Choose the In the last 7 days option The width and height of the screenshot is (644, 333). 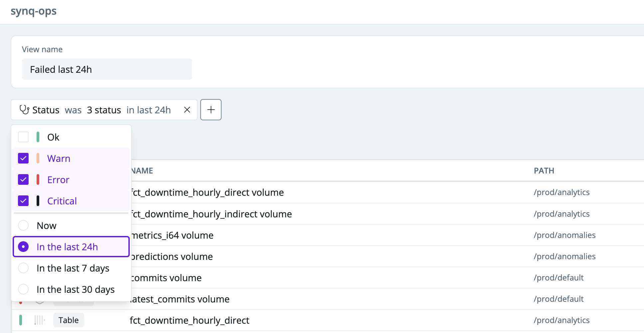pos(23,268)
